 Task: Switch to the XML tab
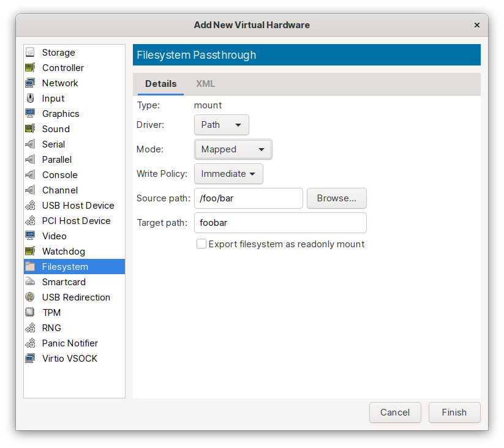coord(205,84)
